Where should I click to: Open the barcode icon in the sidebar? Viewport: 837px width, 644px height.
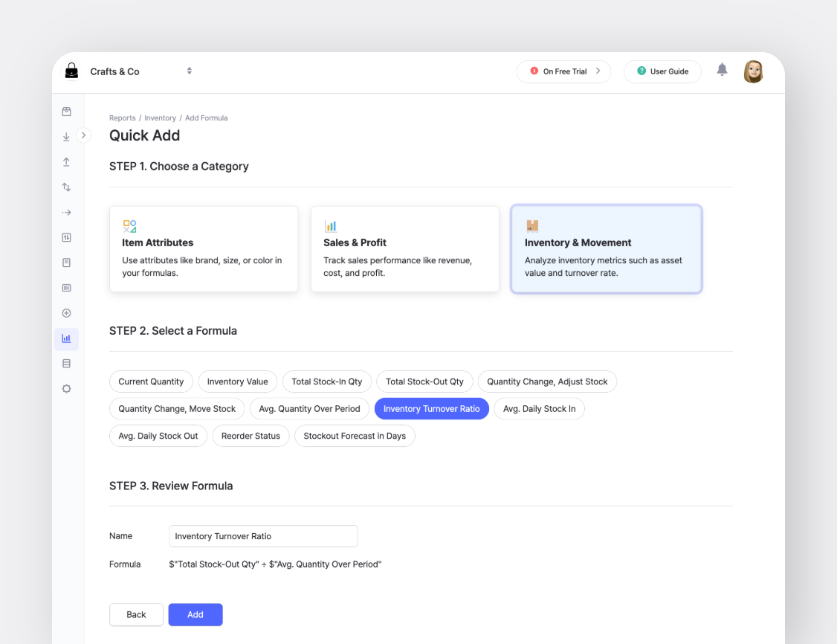click(x=66, y=288)
